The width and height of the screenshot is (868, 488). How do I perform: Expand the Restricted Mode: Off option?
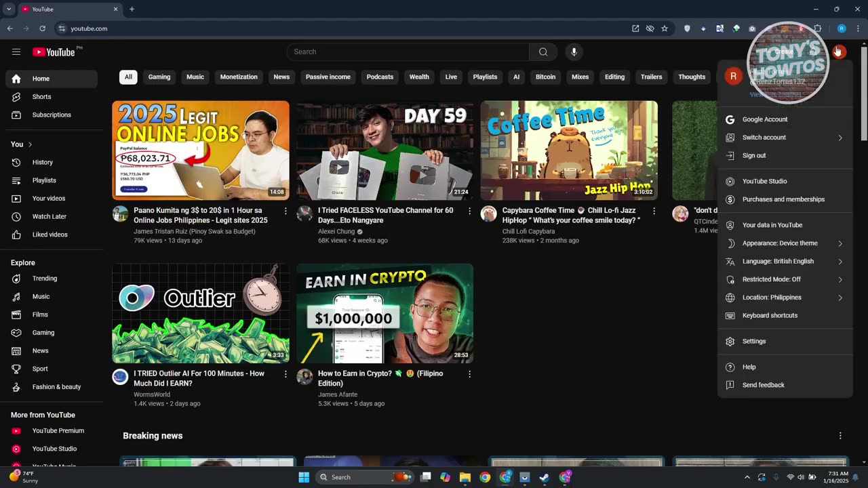[x=785, y=279]
